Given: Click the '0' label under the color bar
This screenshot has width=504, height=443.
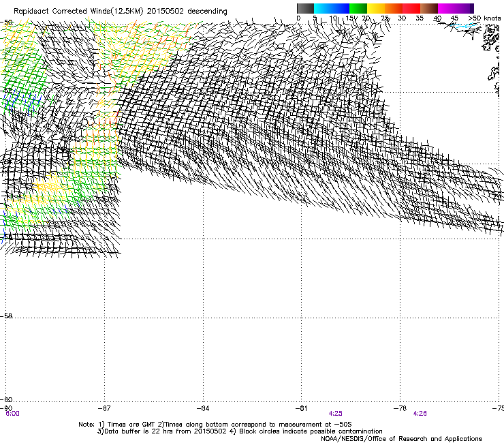Looking at the screenshot, I should tap(298, 18).
